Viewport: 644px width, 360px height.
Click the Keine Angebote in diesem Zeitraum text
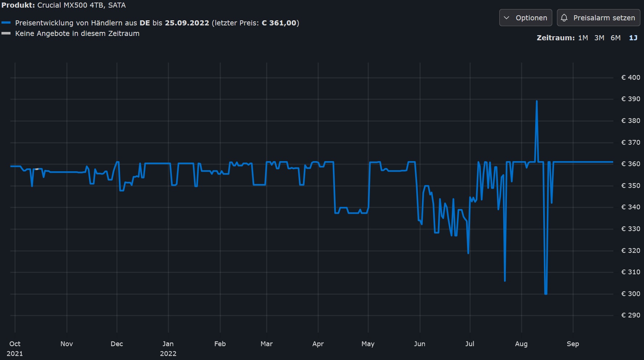coord(77,33)
